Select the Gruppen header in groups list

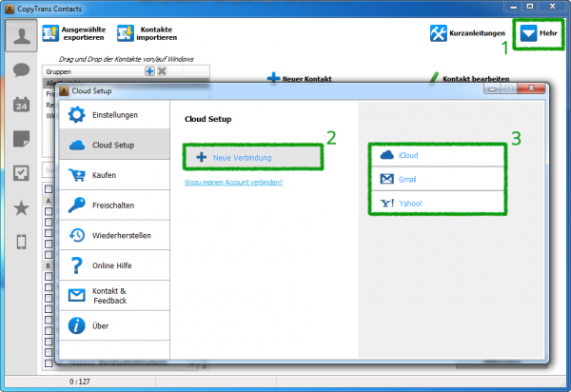[x=59, y=71]
